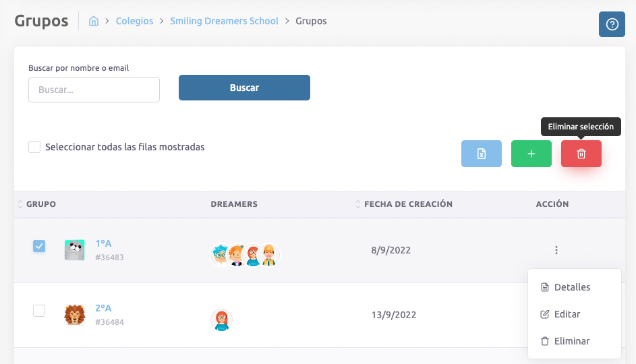Open the help question mark button

pyautogui.click(x=612, y=24)
